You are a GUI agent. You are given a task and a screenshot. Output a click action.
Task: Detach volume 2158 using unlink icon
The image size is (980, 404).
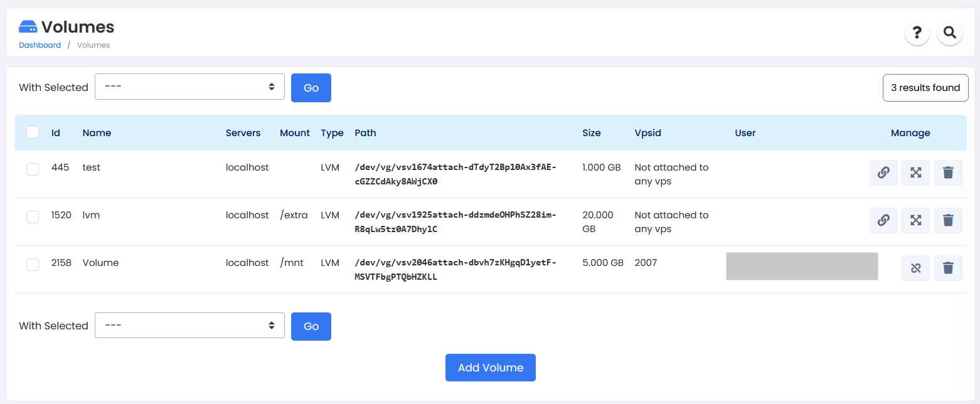915,268
